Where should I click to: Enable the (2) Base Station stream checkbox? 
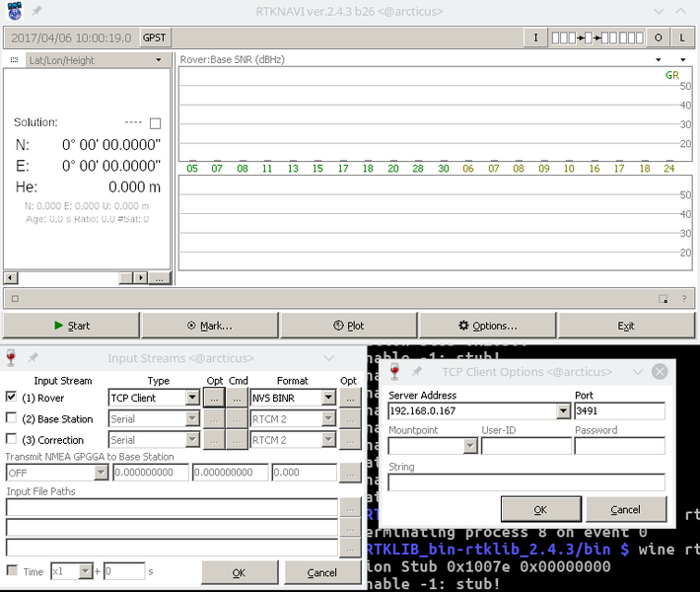(x=11, y=419)
